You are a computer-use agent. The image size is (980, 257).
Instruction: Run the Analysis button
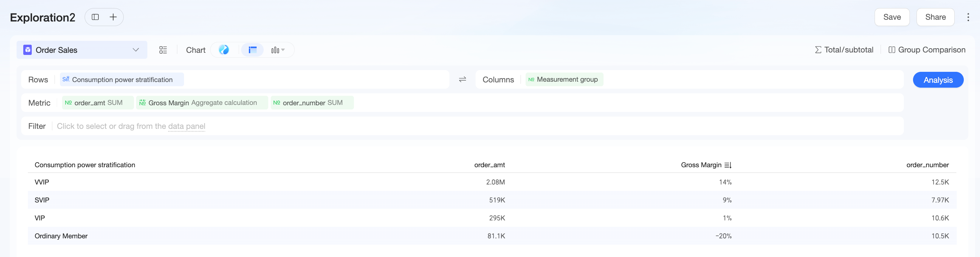[938, 80]
